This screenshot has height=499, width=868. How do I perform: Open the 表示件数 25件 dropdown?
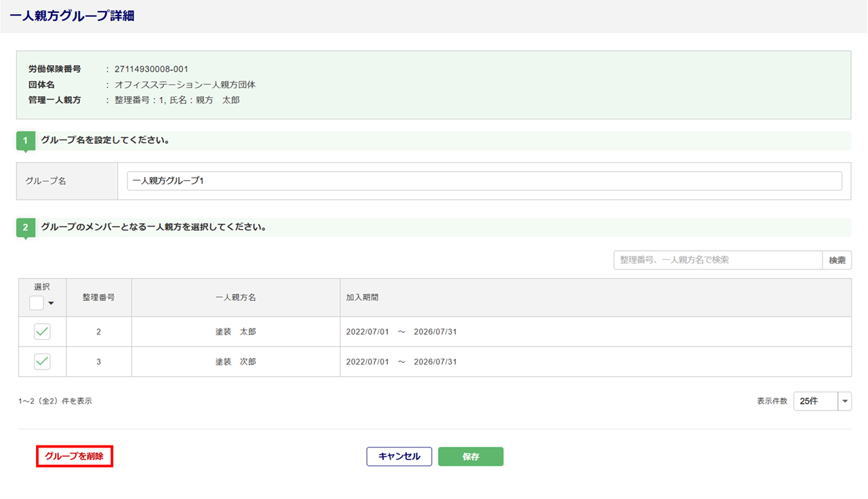click(822, 401)
